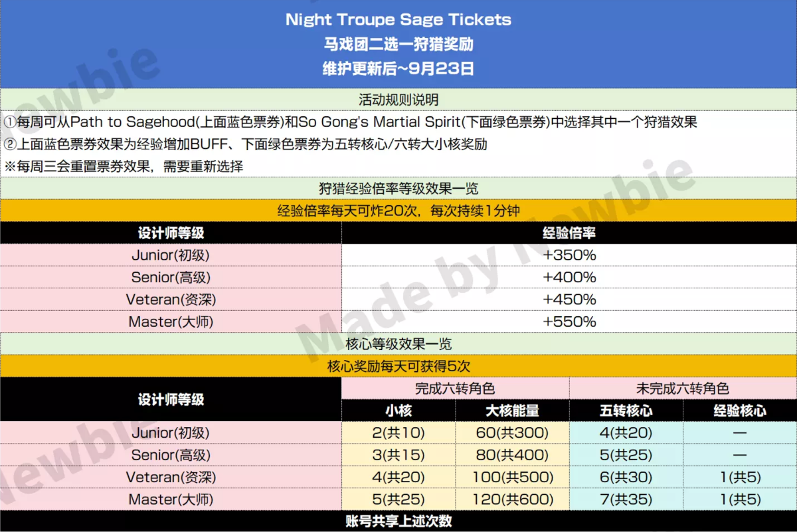Select the 未完成六转角色 column group header
The width and height of the screenshot is (797, 532).
pos(683,389)
